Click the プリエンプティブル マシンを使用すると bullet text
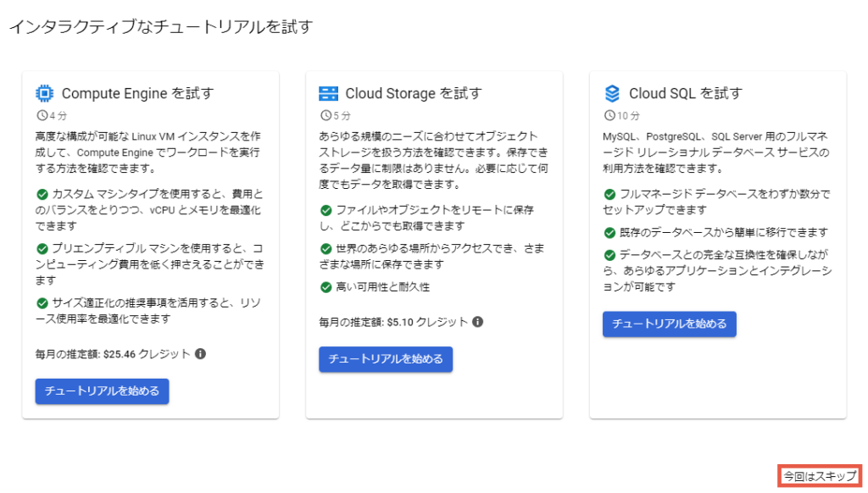 point(150,264)
